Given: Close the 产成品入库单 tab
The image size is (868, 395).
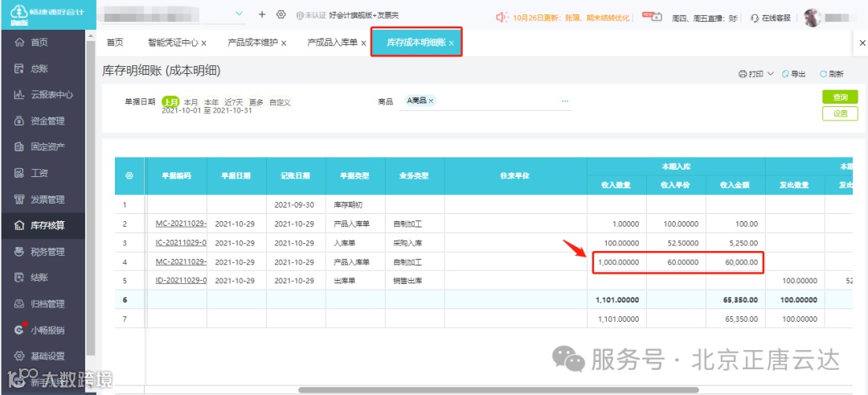Looking at the screenshot, I should (364, 43).
